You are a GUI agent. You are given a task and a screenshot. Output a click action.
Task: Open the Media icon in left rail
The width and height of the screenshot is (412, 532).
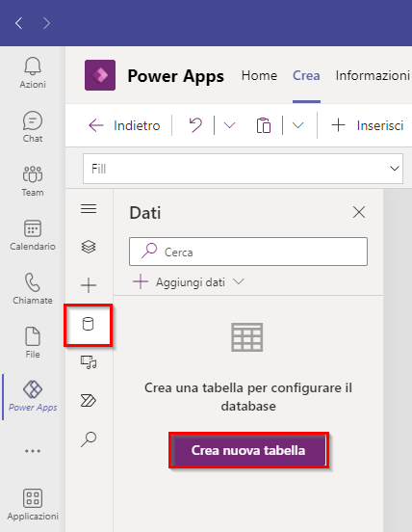[x=89, y=362]
